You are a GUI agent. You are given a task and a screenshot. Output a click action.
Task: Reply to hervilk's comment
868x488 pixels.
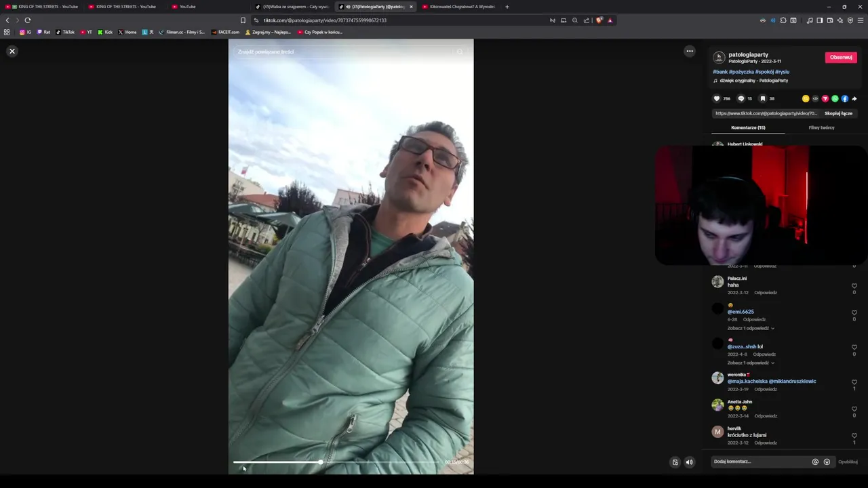click(x=766, y=443)
